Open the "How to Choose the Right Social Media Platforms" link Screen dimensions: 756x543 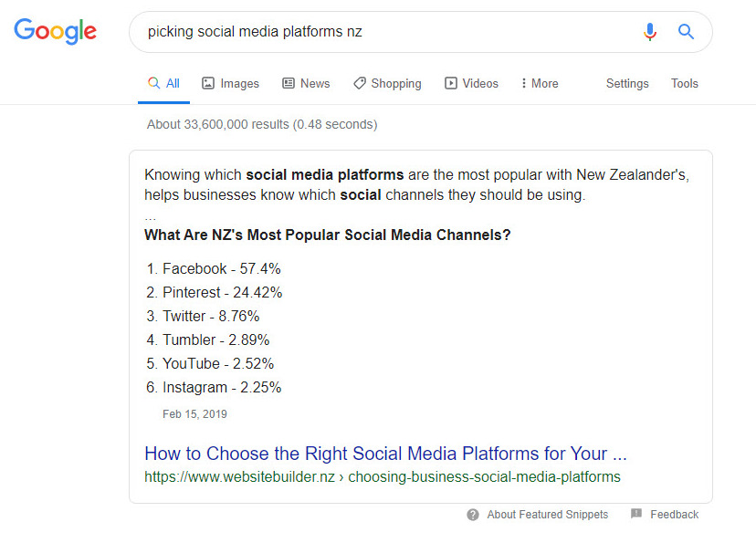385,454
